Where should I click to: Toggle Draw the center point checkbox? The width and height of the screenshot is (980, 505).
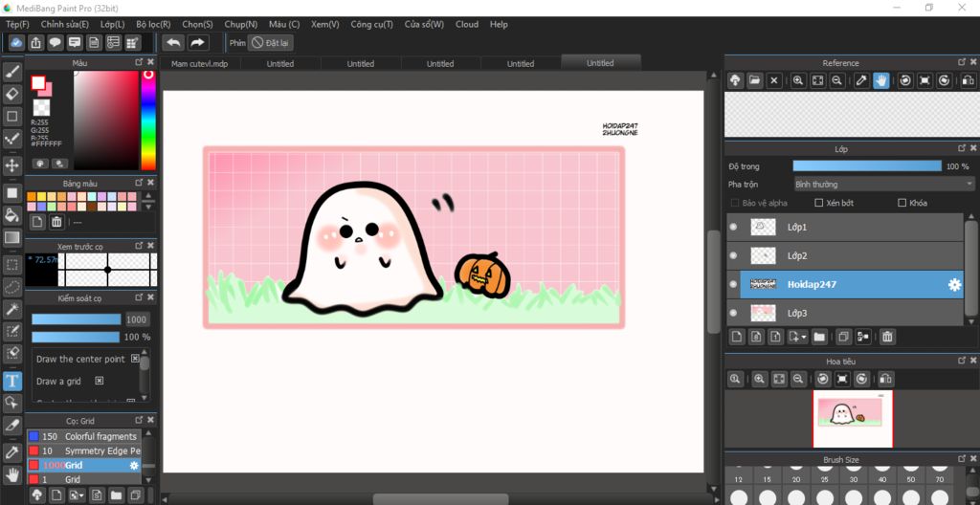point(135,359)
